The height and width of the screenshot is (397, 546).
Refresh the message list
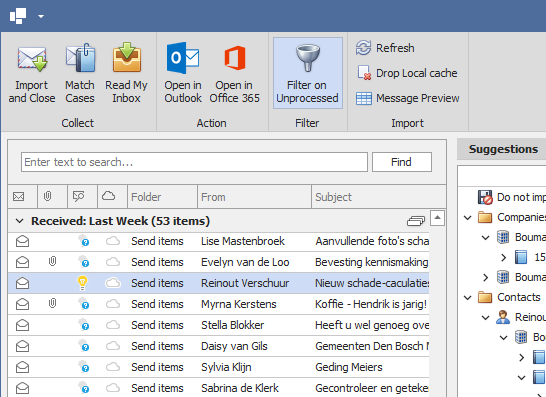pos(385,48)
